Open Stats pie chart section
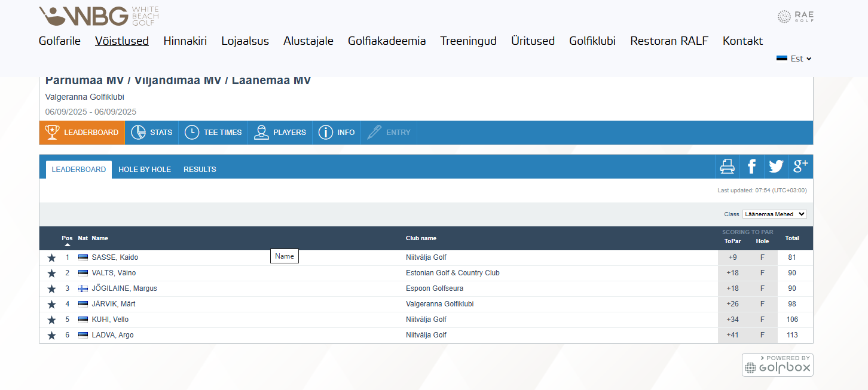The image size is (868, 390). 152,133
